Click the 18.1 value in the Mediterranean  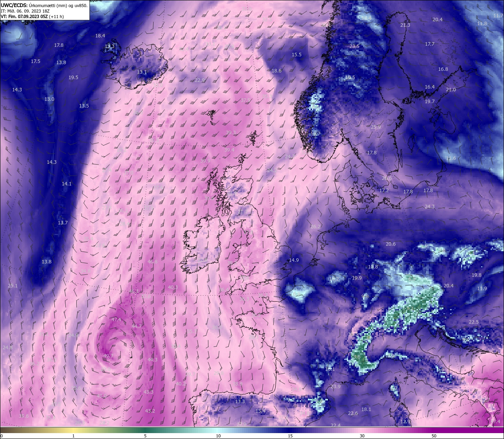(x=366, y=409)
